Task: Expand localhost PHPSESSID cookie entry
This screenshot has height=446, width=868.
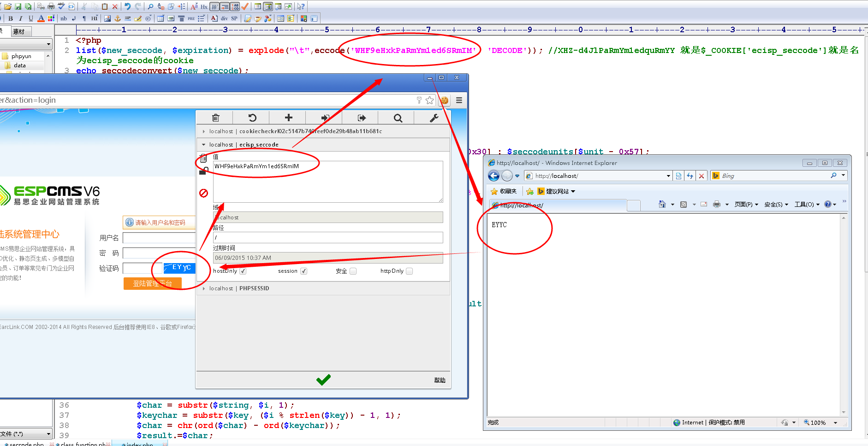Action: pyautogui.click(x=323, y=288)
